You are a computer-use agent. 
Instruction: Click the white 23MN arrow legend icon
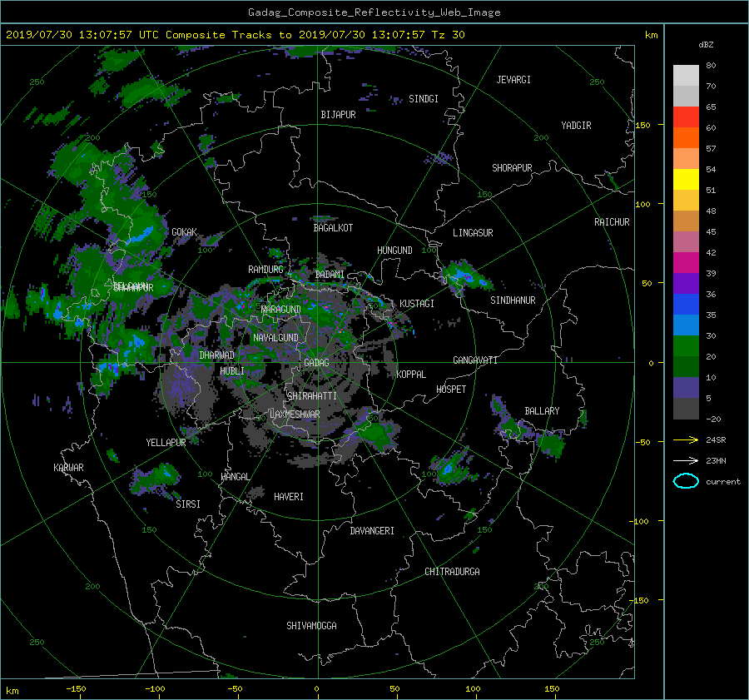pyautogui.click(x=686, y=460)
